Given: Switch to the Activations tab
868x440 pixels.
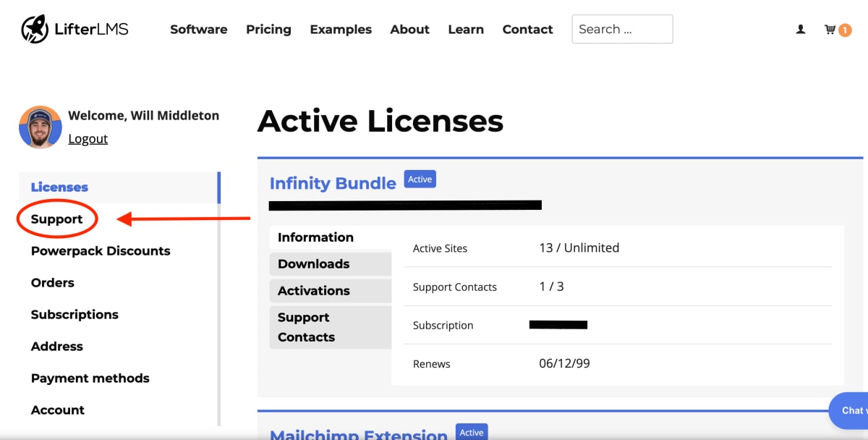Looking at the screenshot, I should [331, 291].
